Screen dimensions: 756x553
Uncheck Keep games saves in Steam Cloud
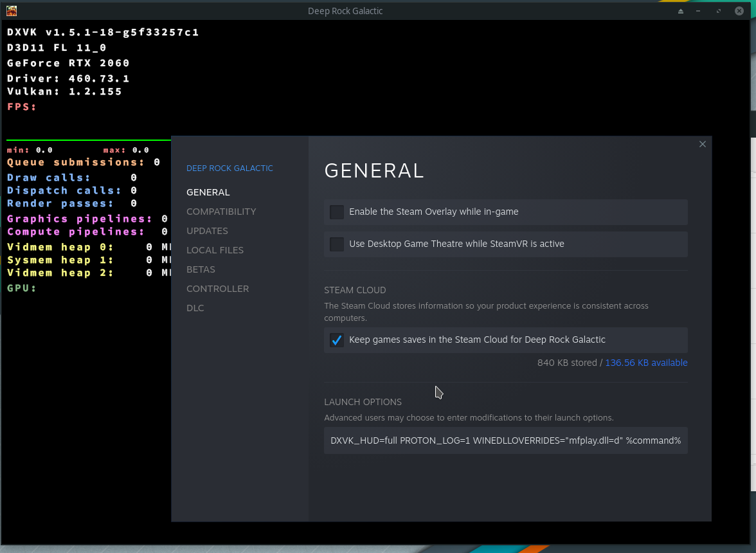pos(337,340)
